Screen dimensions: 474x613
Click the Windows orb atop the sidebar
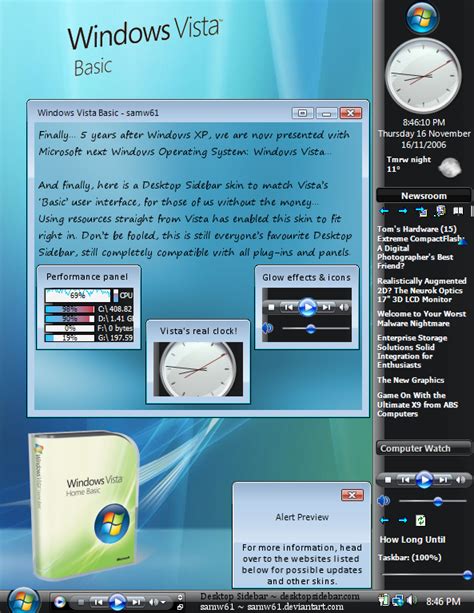[x=422, y=18]
